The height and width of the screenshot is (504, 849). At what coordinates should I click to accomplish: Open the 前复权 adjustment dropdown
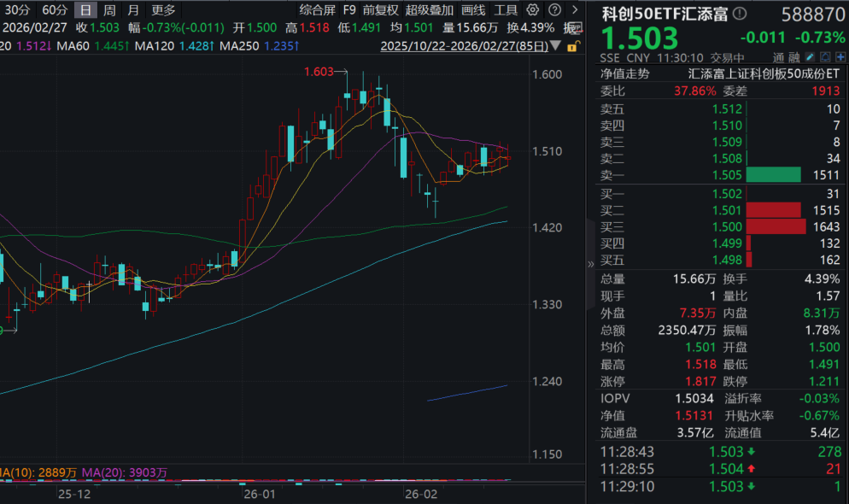pyautogui.click(x=380, y=10)
